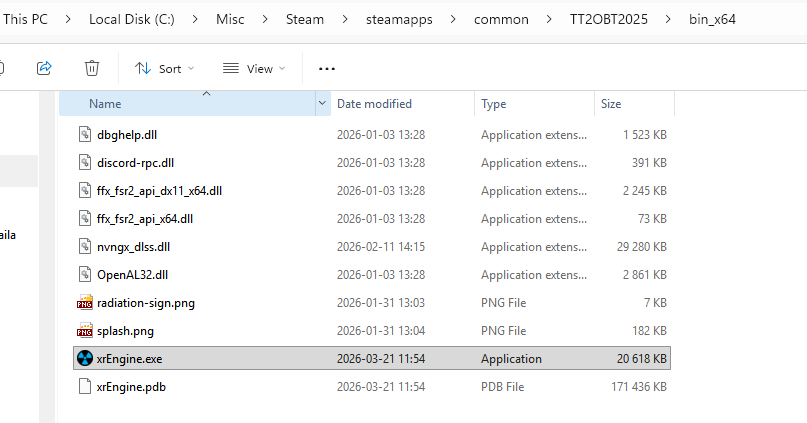Click the Share icon in toolbar
Image resolution: width=807 pixels, height=423 pixels.
tap(44, 68)
